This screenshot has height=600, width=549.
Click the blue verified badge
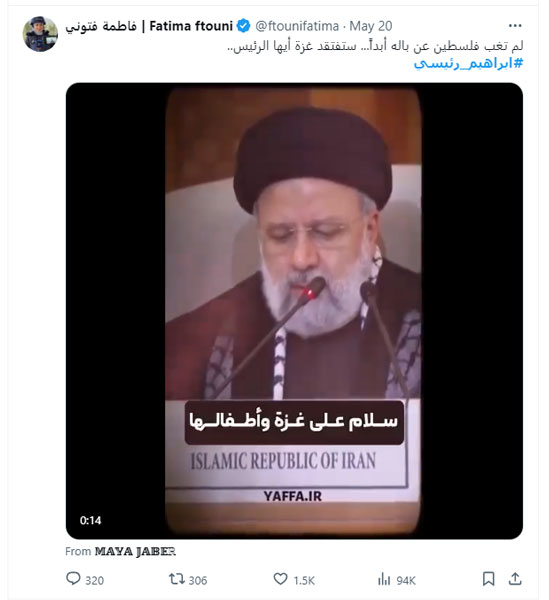243,26
